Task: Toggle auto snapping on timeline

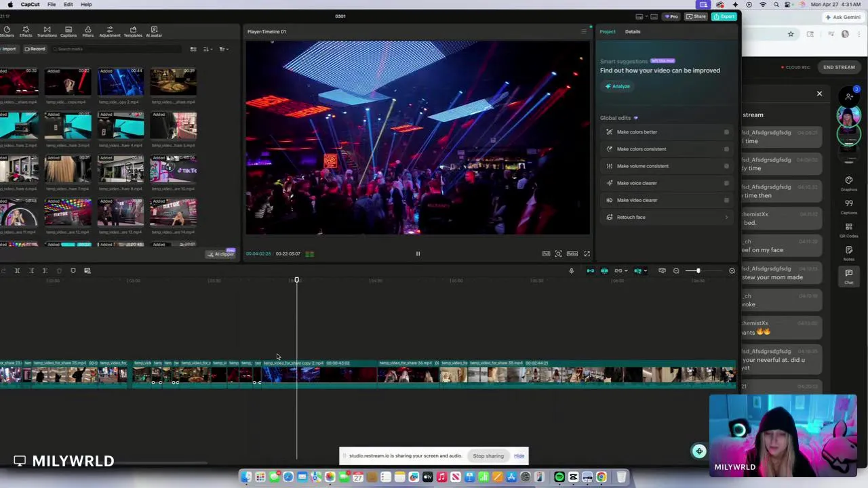Action: tap(604, 271)
